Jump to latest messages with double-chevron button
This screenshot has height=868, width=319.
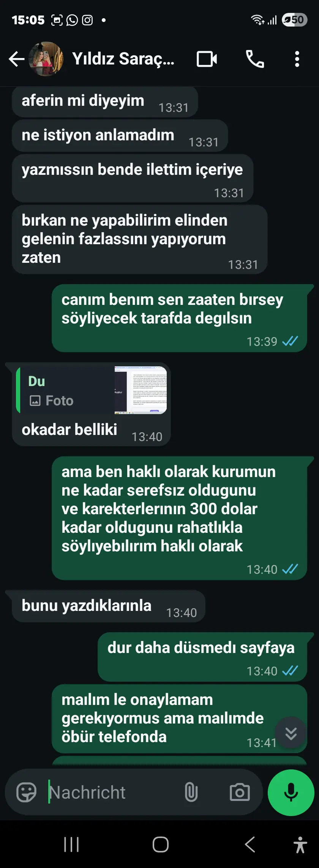click(291, 733)
